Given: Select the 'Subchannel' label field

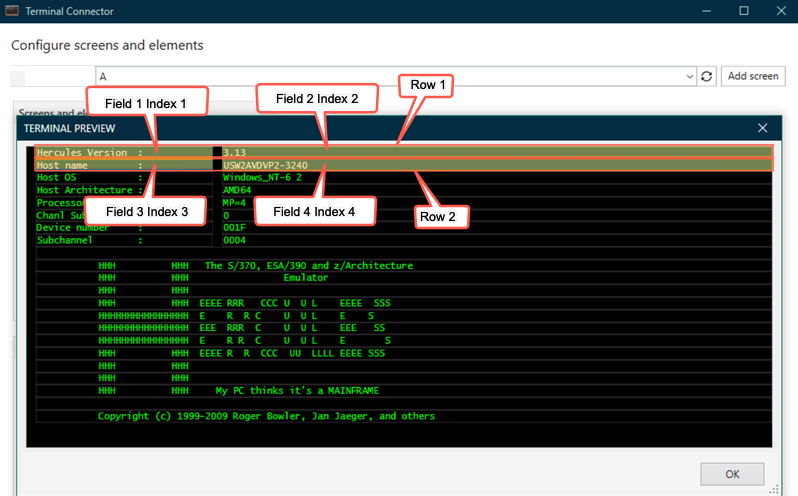Looking at the screenshot, I should pyautogui.click(x=124, y=240).
